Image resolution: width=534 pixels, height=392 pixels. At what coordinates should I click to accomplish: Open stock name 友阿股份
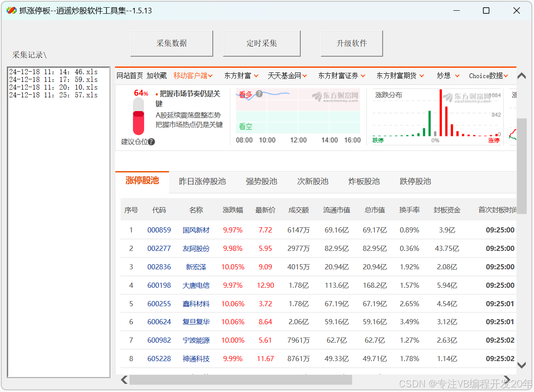click(196, 248)
